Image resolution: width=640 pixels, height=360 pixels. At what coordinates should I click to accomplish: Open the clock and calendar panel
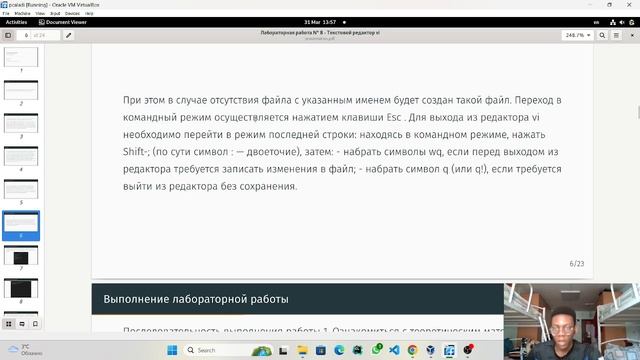click(x=320, y=22)
